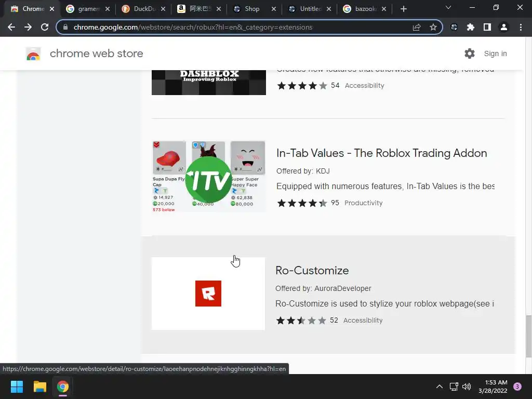The width and height of the screenshot is (532, 399).
Task: Open the network status tray icon
Action: tap(454, 387)
